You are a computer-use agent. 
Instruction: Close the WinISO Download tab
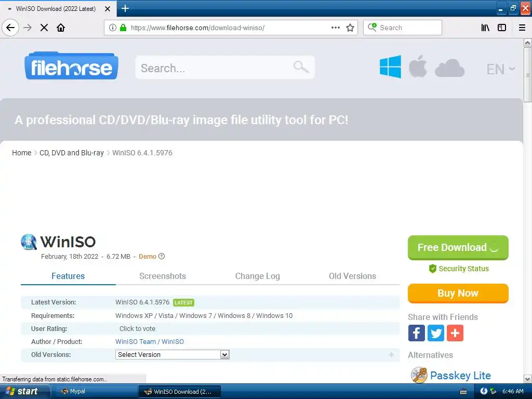[108, 9]
